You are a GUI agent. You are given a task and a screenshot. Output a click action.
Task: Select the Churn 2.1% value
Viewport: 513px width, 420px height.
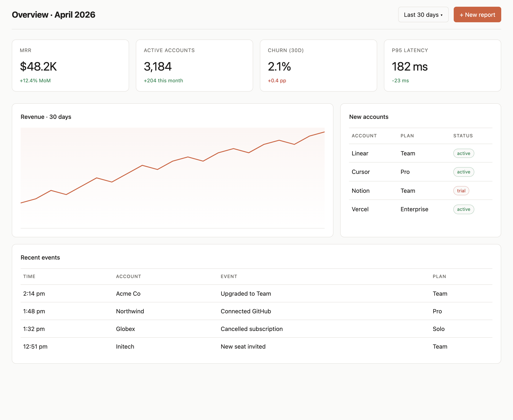coord(279,67)
